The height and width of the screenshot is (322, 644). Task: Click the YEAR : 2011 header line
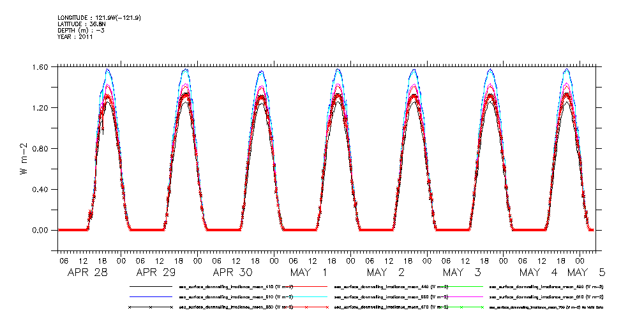(75, 36)
